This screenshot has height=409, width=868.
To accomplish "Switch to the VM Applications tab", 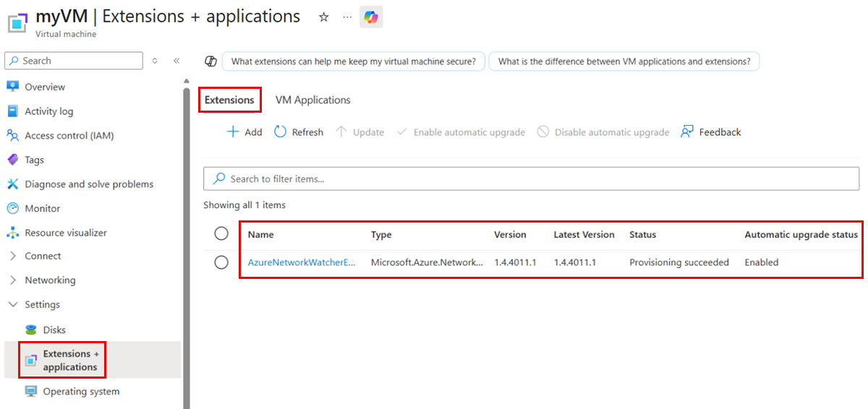I will point(312,100).
